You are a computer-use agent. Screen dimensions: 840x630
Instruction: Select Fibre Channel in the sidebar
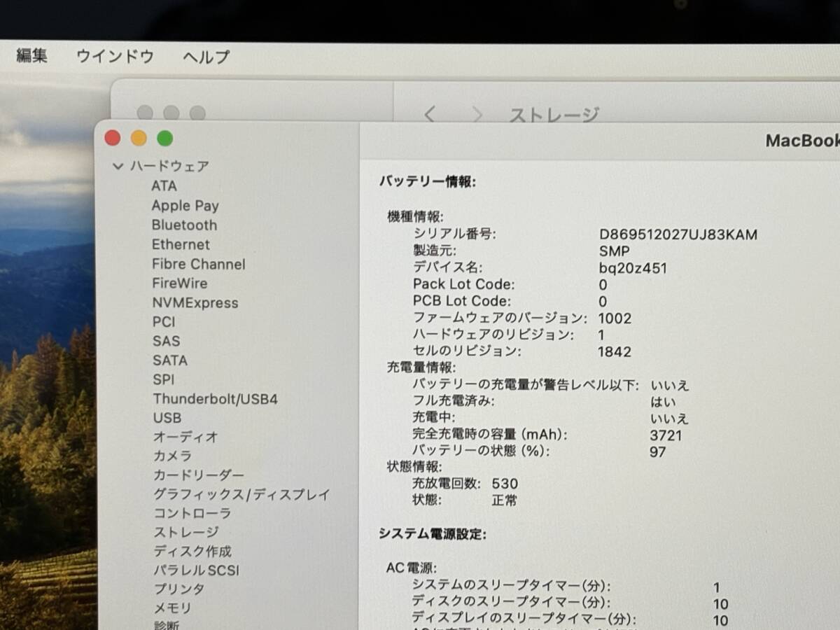point(199,264)
